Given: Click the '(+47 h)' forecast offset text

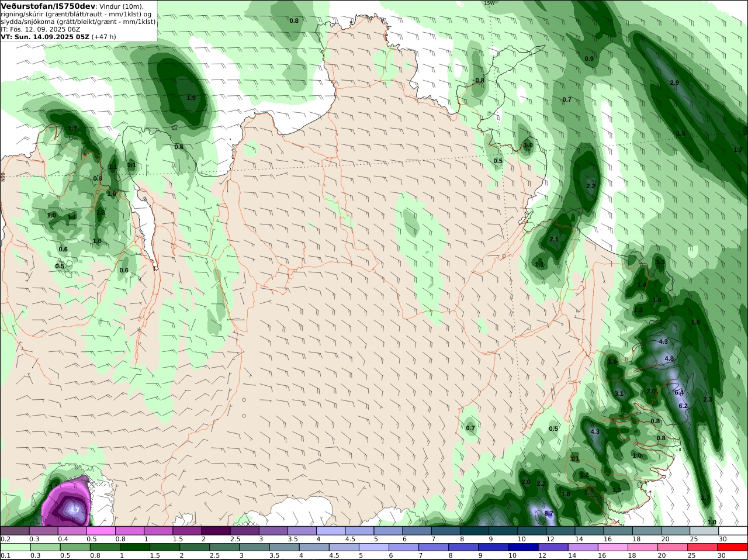Looking at the screenshot, I should click(x=104, y=37).
